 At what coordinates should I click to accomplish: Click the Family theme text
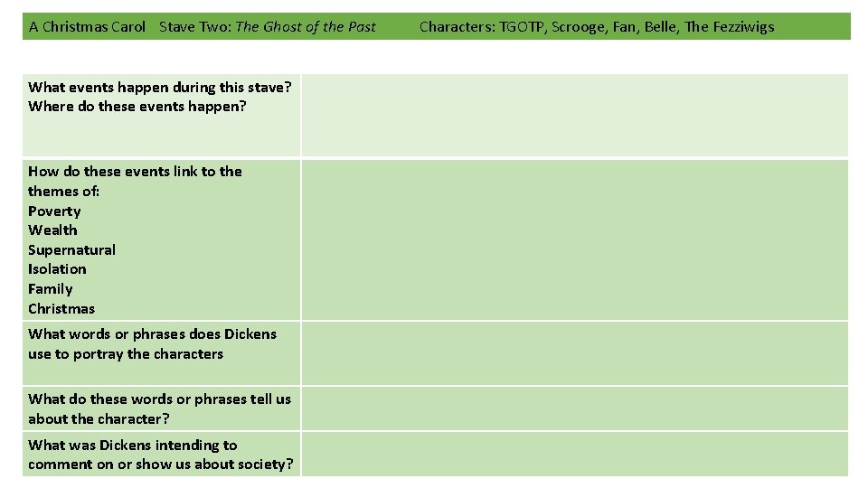tap(51, 289)
